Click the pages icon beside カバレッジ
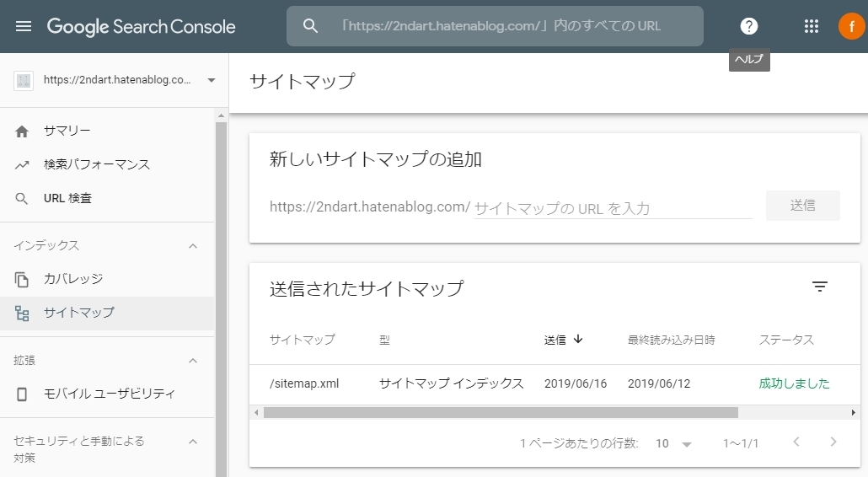 (x=22, y=280)
